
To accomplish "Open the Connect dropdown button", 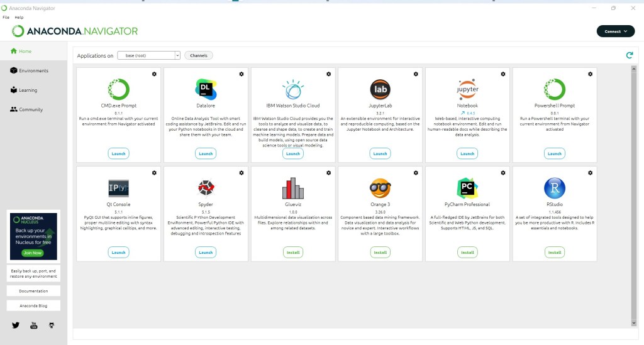I will coord(615,31).
